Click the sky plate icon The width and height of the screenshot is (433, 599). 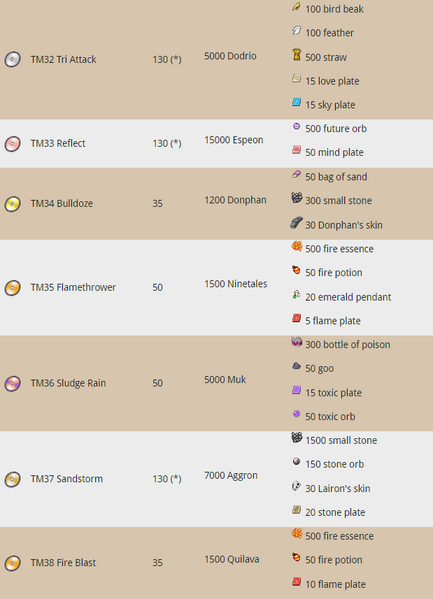tap(297, 102)
